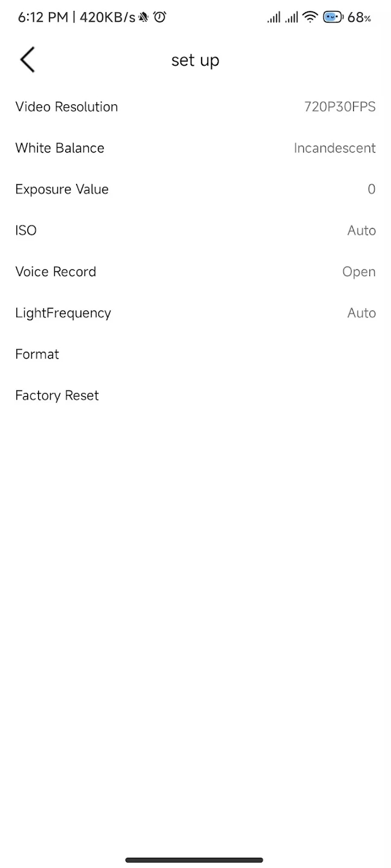Toggle Voice Record Open state
This screenshot has height=868, width=391.
point(359,272)
